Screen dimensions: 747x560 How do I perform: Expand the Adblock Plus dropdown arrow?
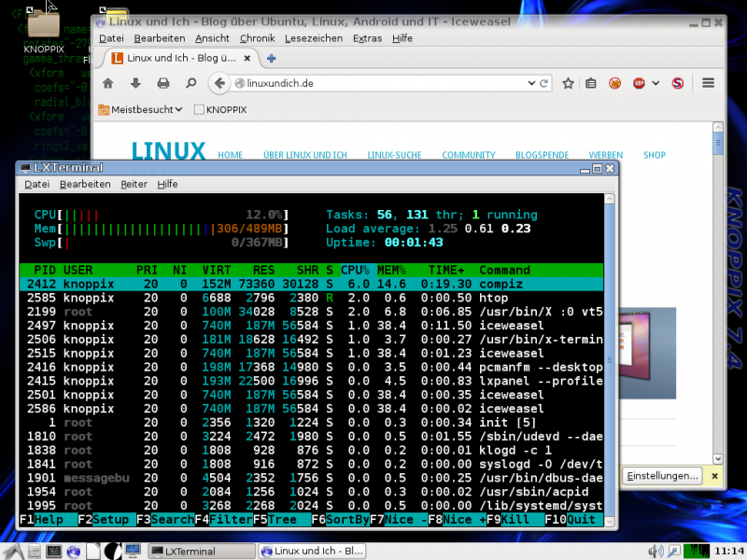tap(655, 83)
